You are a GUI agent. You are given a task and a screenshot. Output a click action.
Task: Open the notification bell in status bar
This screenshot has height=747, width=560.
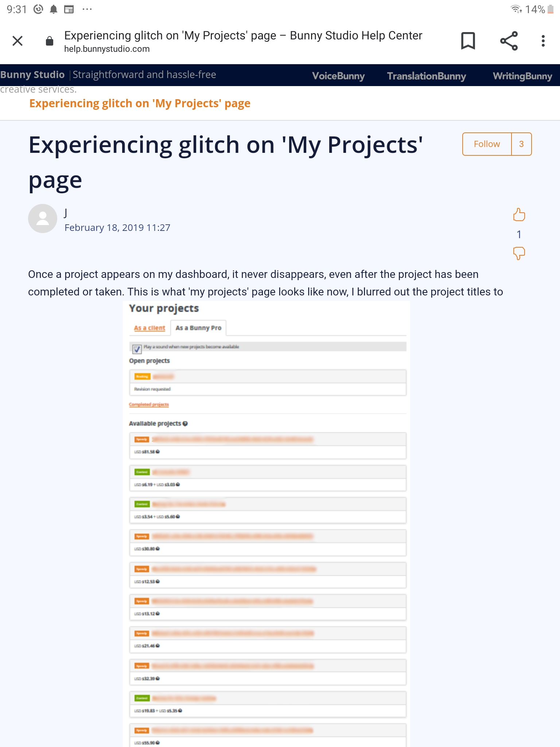pos(54,9)
